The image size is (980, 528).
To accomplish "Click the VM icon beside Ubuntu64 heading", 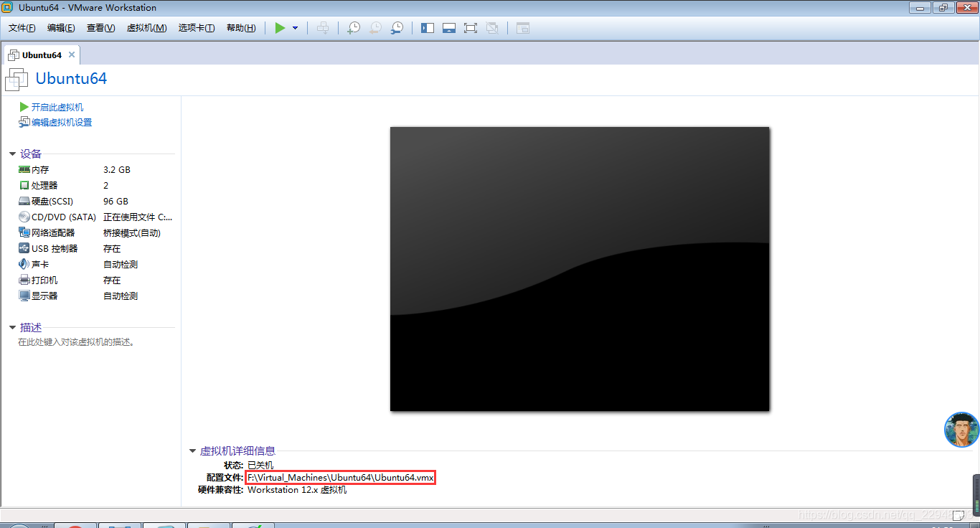I will (x=17, y=79).
